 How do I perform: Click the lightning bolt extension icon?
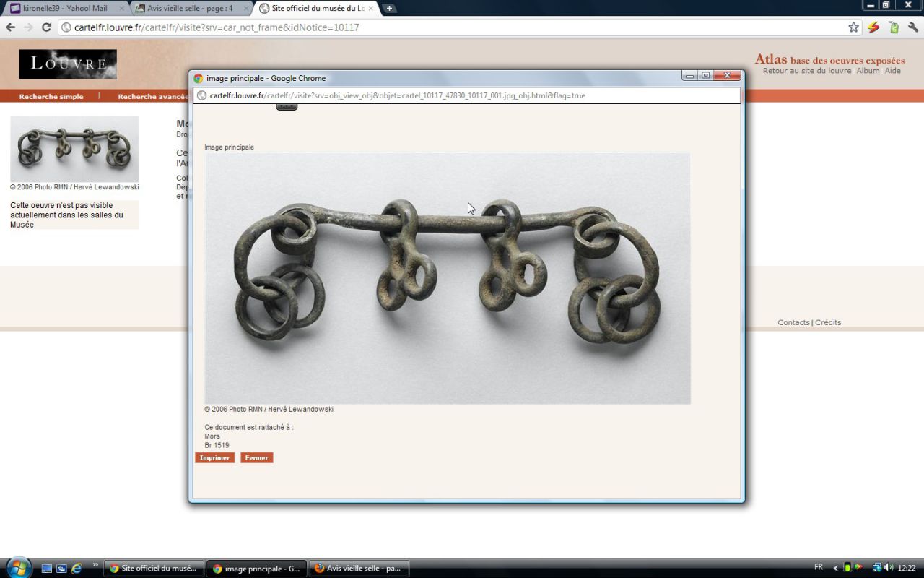pyautogui.click(x=873, y=27)
